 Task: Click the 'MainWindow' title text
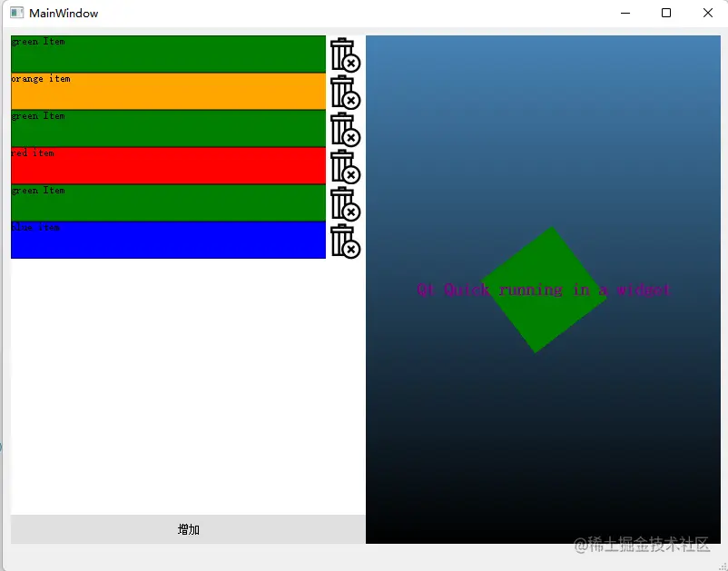64,13
